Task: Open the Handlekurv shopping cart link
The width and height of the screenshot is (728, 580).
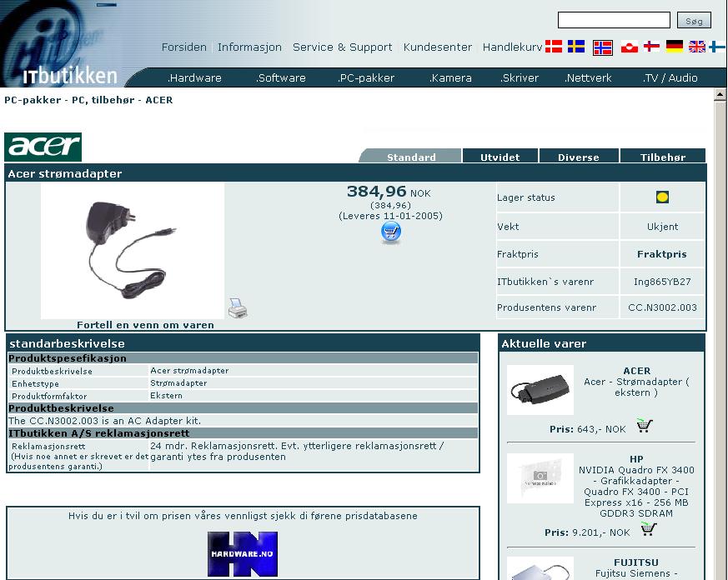Action: point(512,47)
